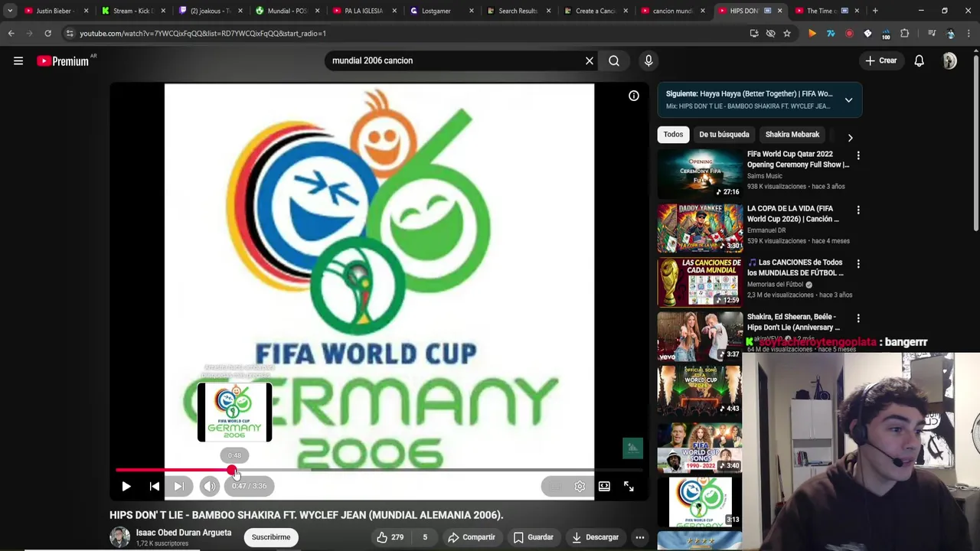Toggle theater mode in the player
980x551 pixels.
(604, 486)
